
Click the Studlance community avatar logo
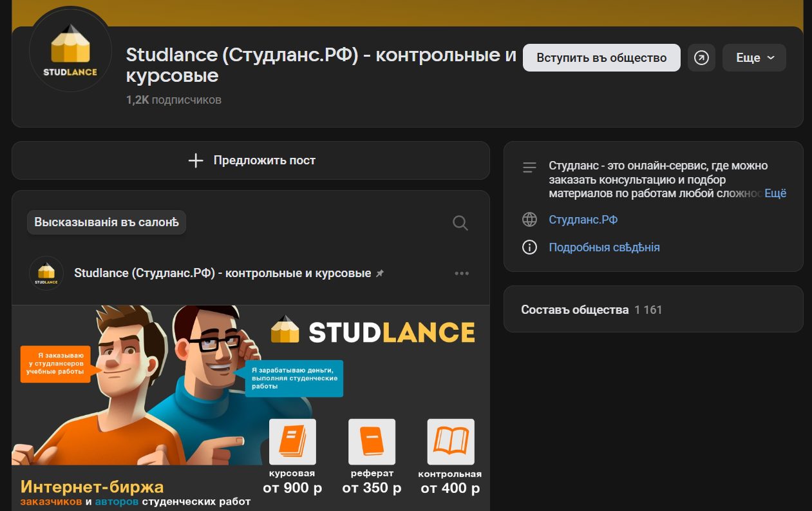click(x=70, y=50)
